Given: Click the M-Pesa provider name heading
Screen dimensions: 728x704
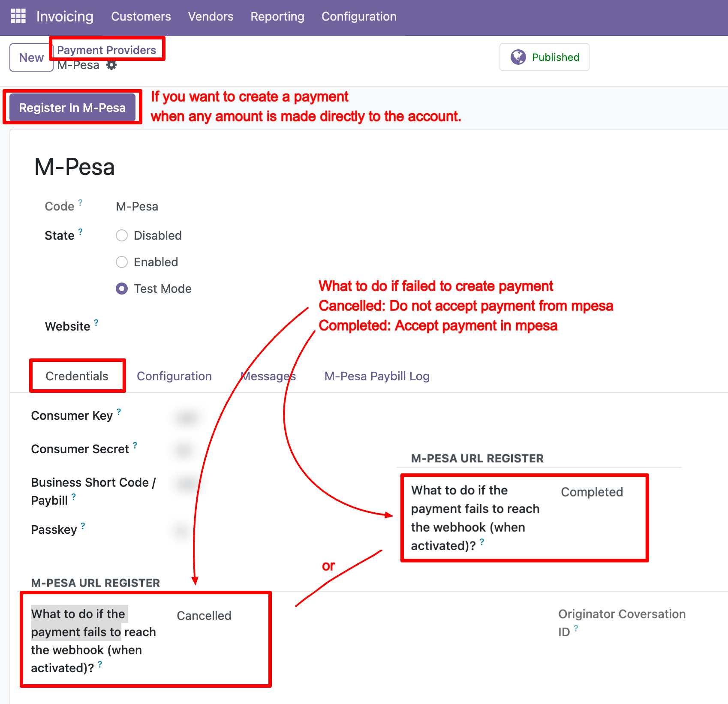Looking at the screenshot, I should click(75, 167).
